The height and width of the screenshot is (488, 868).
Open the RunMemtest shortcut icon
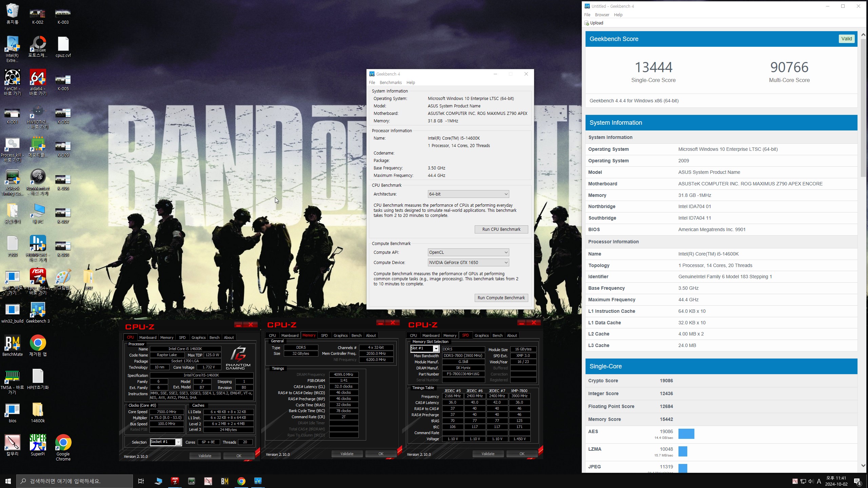pyautogui.click(x=38, y=182)
